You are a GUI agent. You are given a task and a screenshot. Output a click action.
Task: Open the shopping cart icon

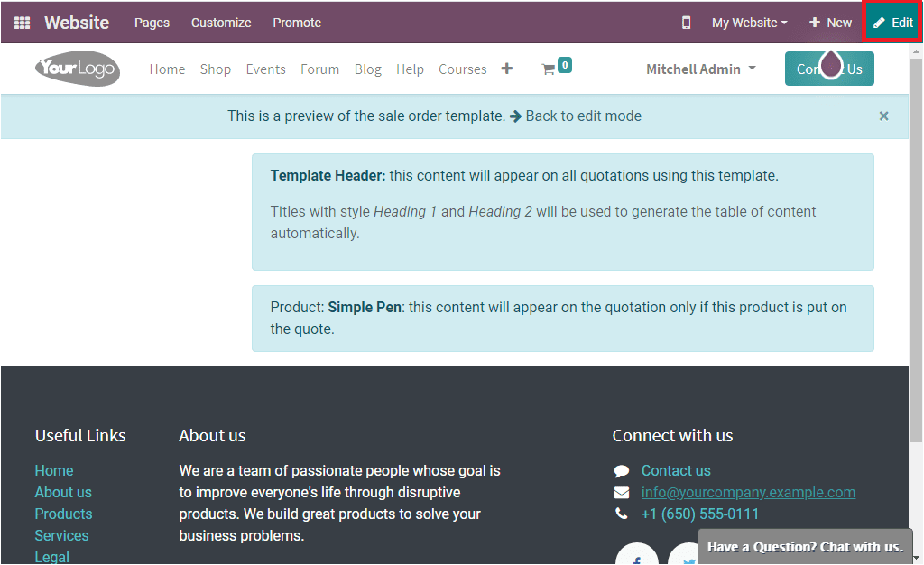552,68
